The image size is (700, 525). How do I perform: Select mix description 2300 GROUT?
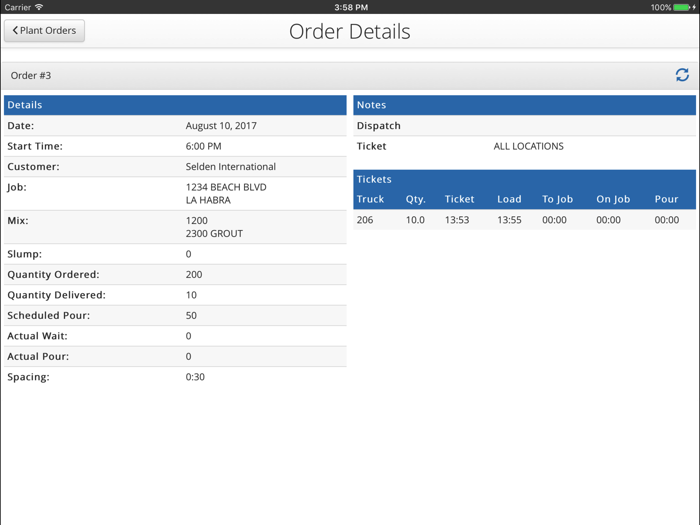click(214, 233)
